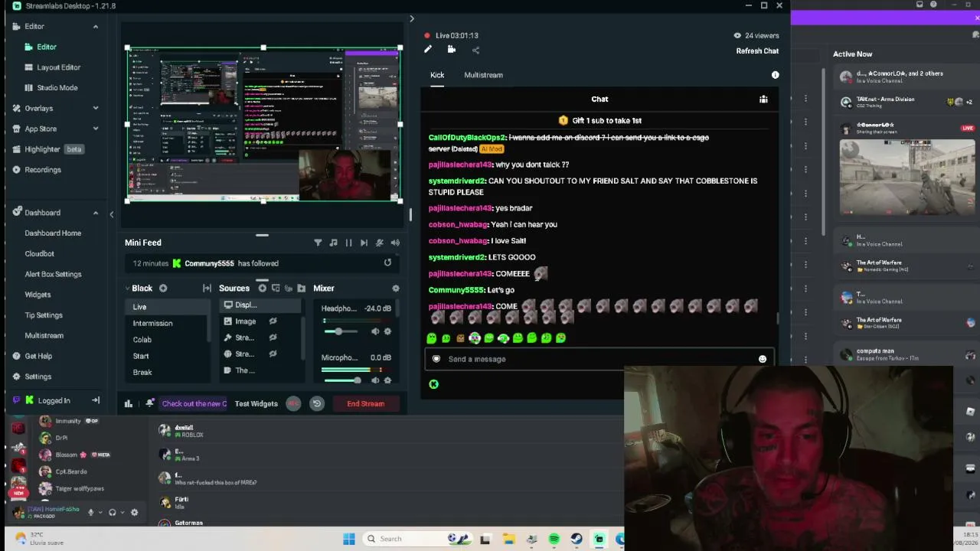Viewport: 980px width, 551px height.
Task: Add a new scene
Action: point(163,289)
